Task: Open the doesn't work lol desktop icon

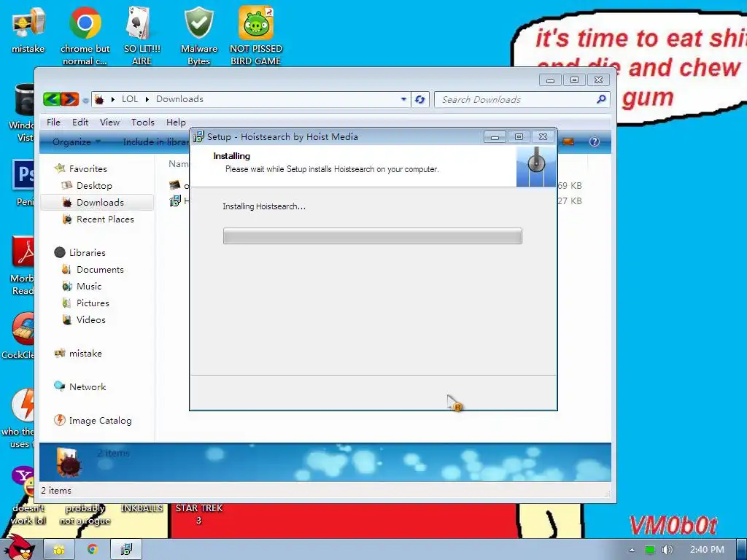Action: [28, 514]
